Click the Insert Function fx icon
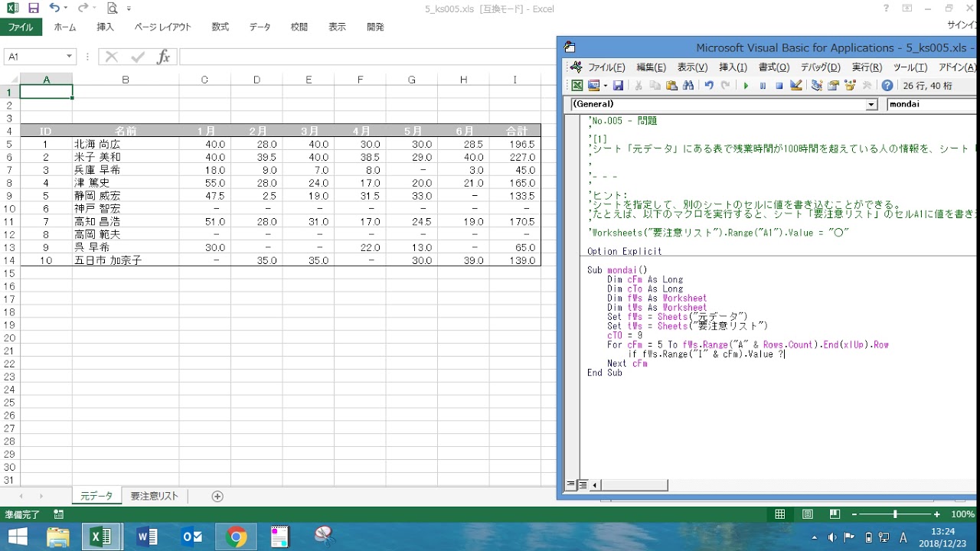The height and width of the screenshot is (551, 980). click(163, 57)
